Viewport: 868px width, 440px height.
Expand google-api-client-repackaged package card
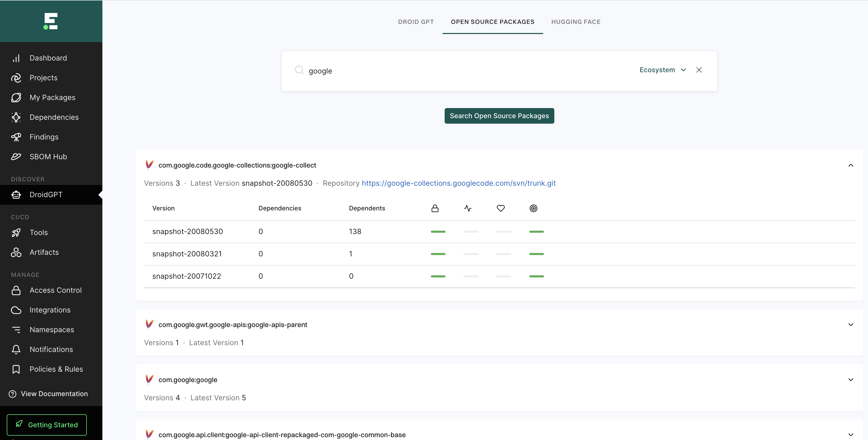pyautogui.click(x=851, y=435)
